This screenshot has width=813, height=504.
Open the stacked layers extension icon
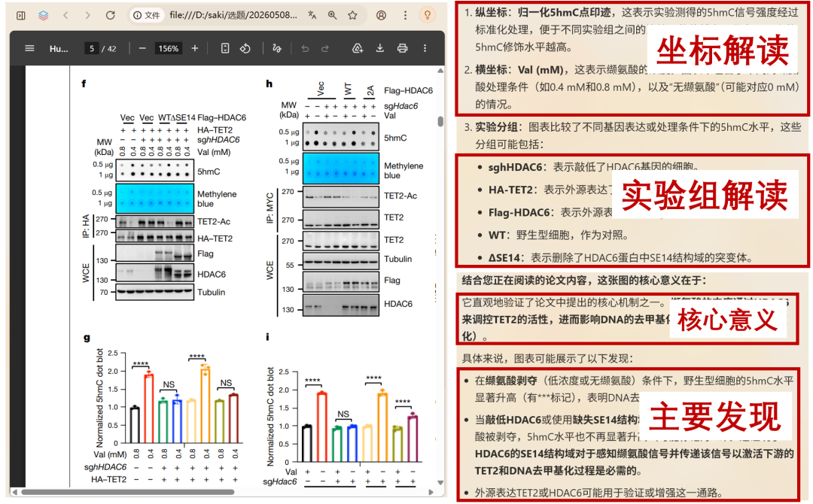pos(44,16)
